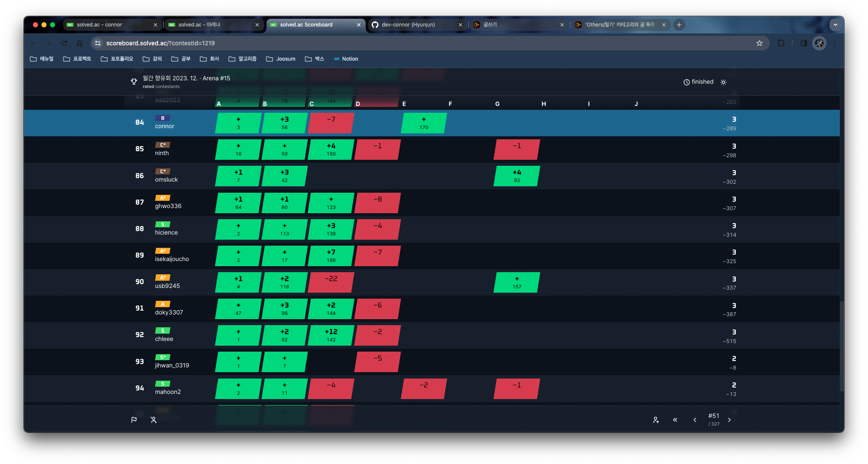Screen dimensions: 868x464
Task: Open the browser extensions puzzle icon
Action: 781,43
